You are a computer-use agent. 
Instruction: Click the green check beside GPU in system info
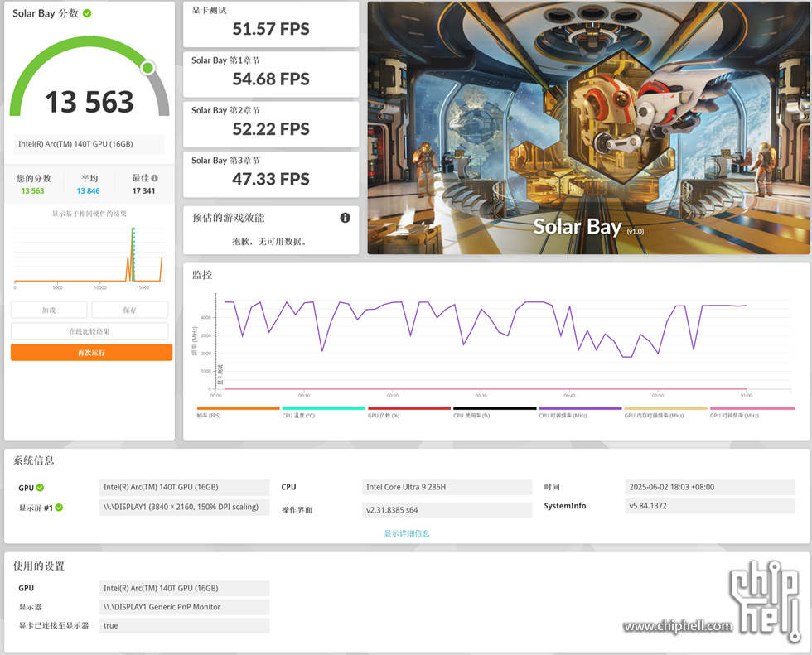tap(40, 488)
